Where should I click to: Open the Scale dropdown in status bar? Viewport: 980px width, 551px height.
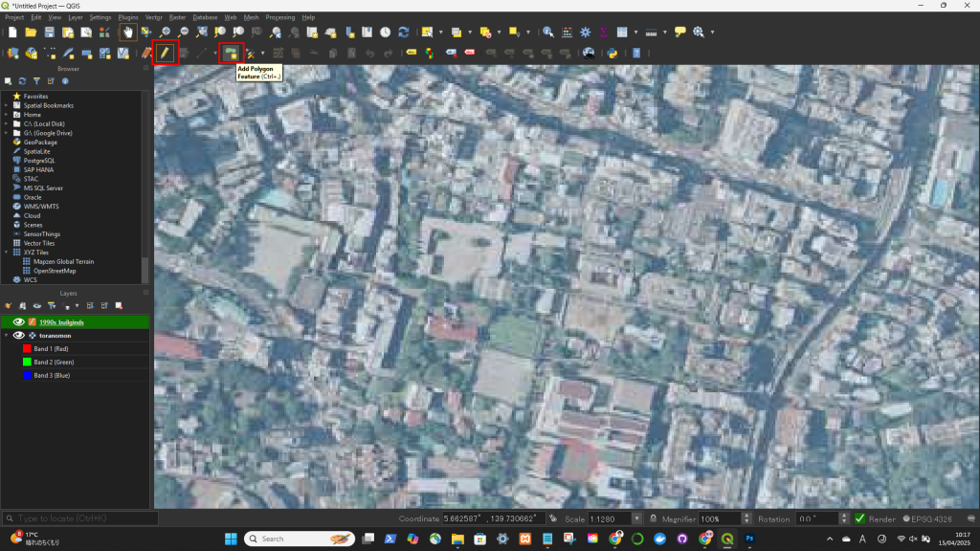click(x=637, y=518)
